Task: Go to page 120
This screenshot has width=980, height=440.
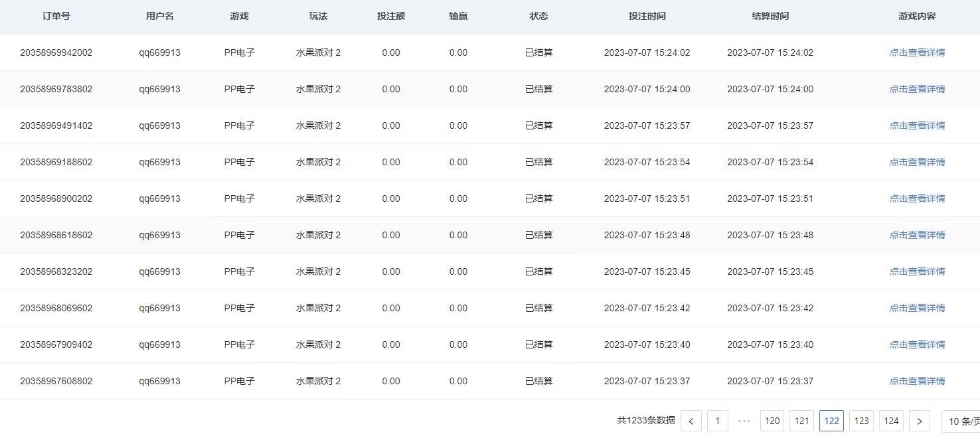Action: [x=772, y=421]
